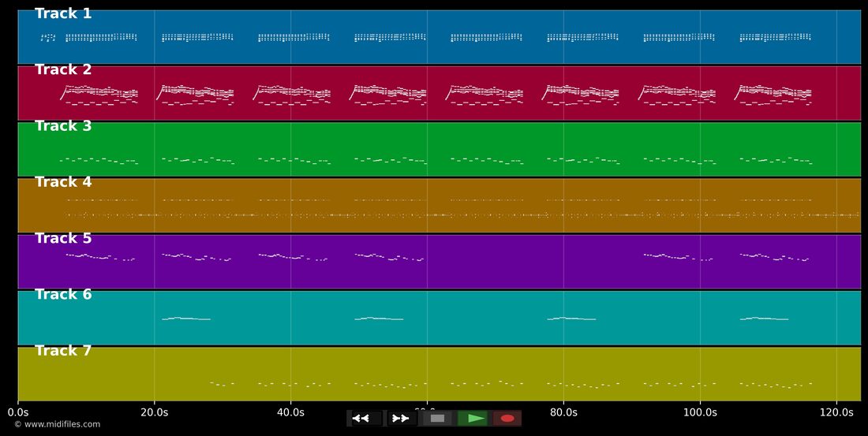Click the gray stop button

(437, 419)
